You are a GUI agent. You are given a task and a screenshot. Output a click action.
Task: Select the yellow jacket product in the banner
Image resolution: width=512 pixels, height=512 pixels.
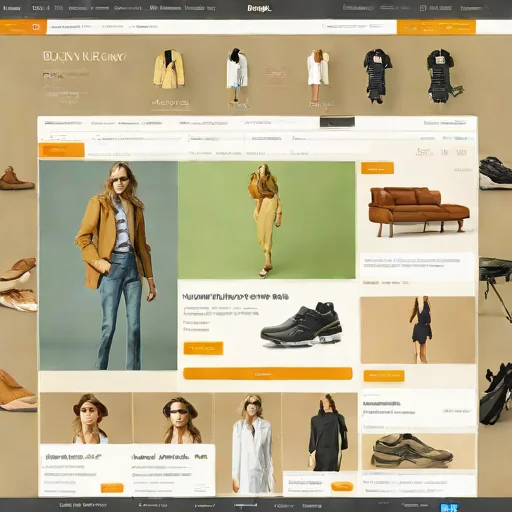[x=169, y=69]
